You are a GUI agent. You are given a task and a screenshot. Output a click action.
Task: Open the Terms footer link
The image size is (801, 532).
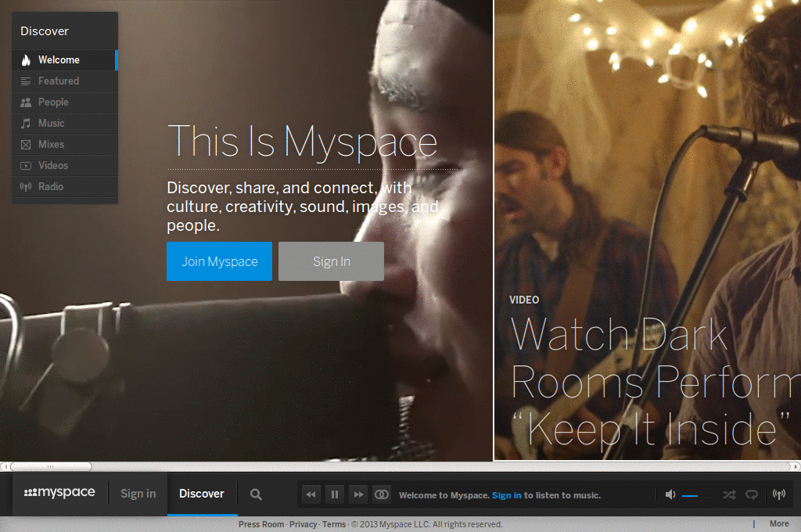tap(334, 524)
